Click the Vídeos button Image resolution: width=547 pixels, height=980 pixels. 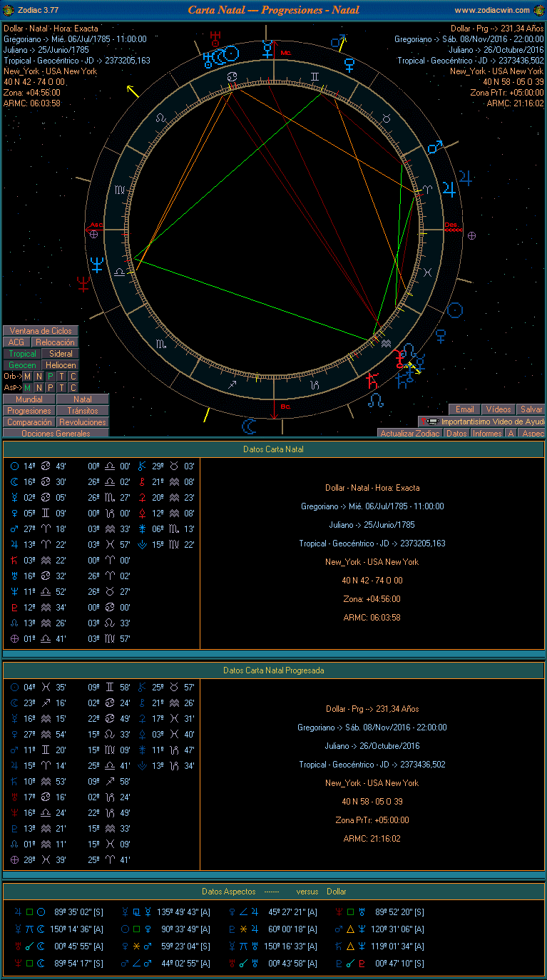pyautogui.click(x=499, y=409)
